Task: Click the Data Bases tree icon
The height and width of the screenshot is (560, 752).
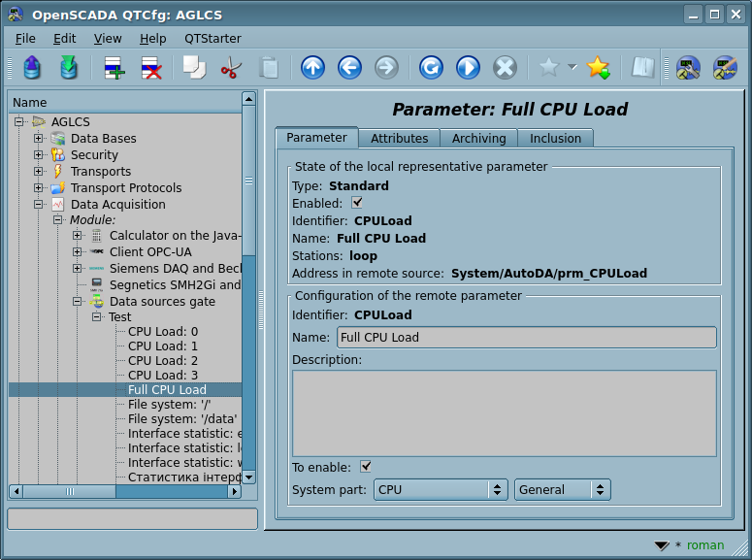Action: pos(57,139)
